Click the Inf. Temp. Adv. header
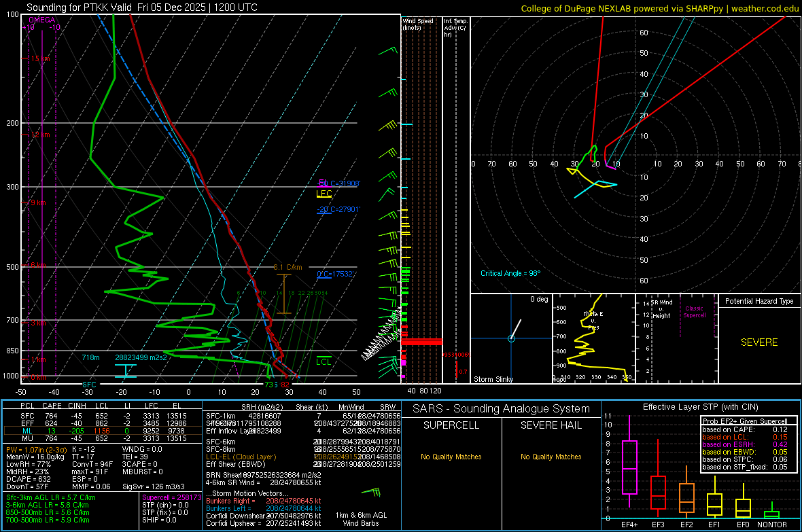 pos(455,28)
